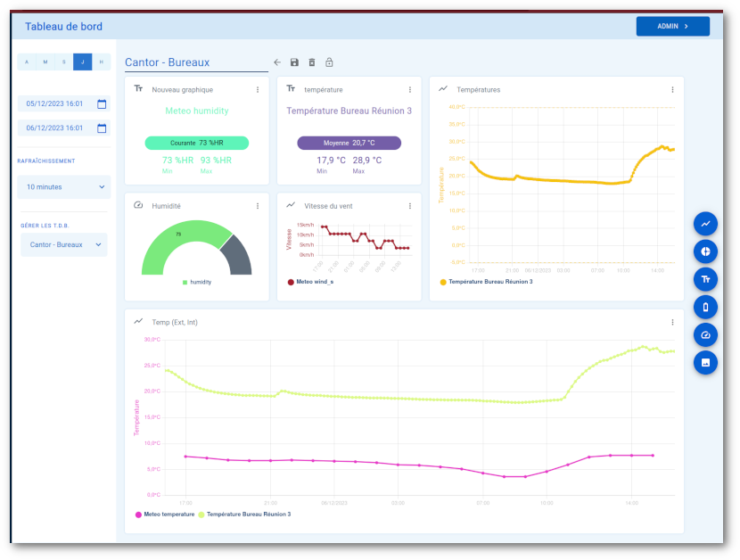Switch to the M period tab
The height and width of the screenshot is (560, 740).
point(45,62)
